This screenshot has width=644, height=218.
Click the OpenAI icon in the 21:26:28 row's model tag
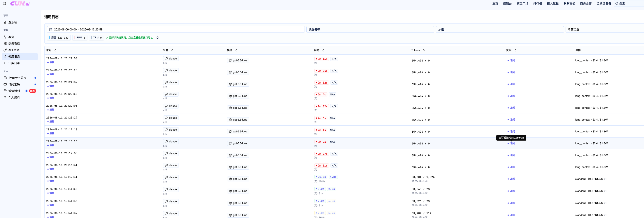(x=231, y=72)
